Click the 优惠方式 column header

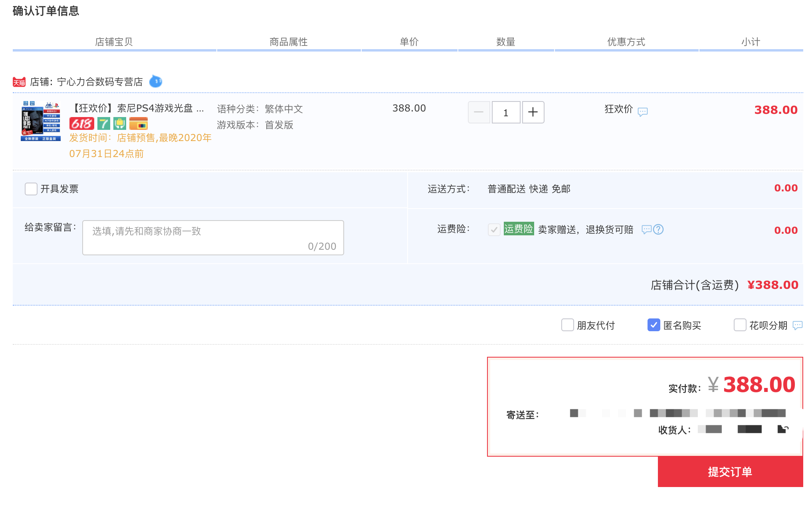tap(626, 42)
